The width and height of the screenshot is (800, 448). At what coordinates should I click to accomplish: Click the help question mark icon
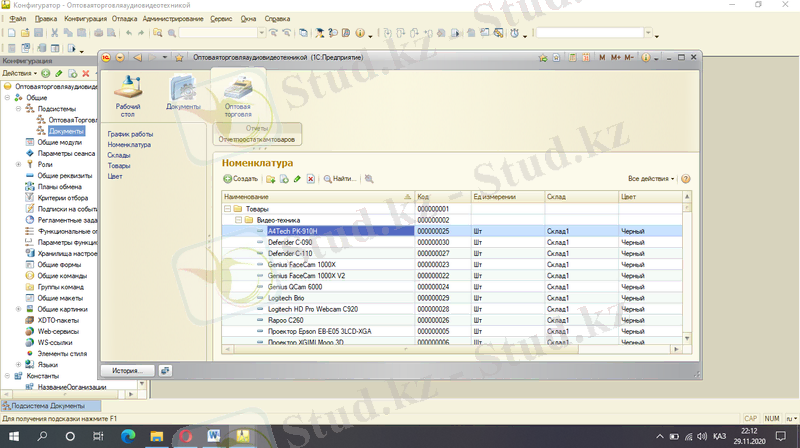(686, 179)
